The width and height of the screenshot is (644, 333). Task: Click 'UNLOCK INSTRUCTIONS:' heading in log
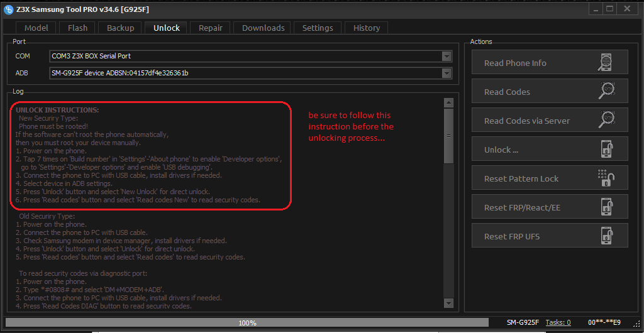pos(57,111)
